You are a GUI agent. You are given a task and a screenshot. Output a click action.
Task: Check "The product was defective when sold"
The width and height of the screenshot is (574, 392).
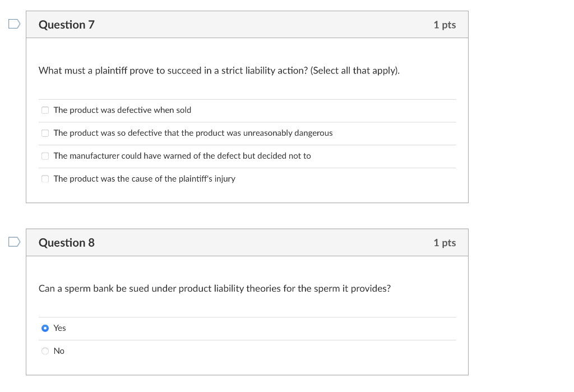point(45,110)
